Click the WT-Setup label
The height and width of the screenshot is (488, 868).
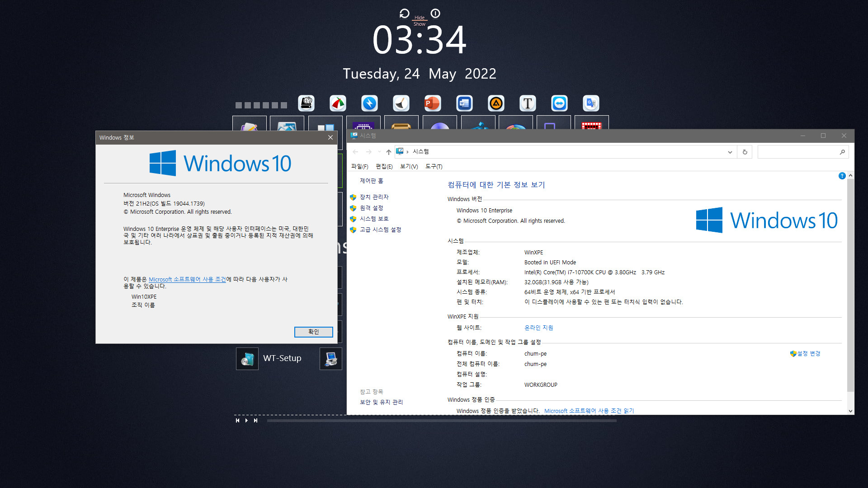[x=282, y=358]
